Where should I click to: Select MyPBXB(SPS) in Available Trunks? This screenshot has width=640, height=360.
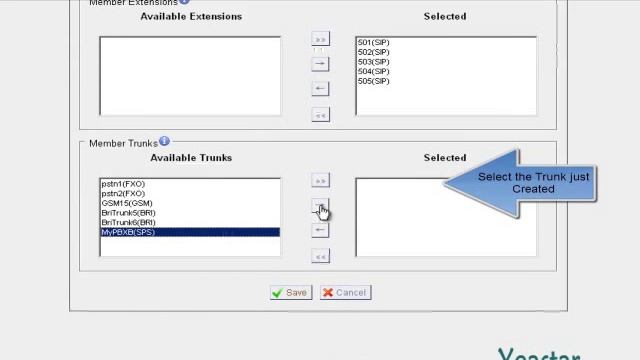pos(190,232)
